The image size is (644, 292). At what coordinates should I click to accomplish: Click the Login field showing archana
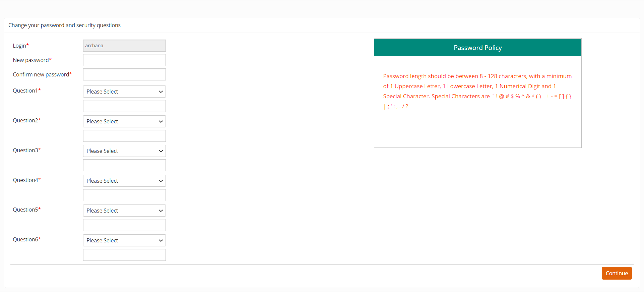pos(124,46)
